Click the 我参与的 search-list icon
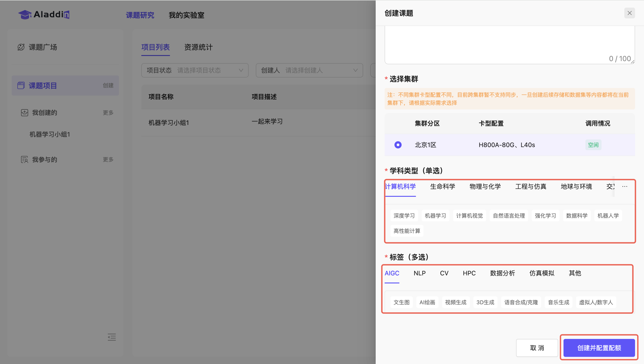644x364 pixels. tap(25, 159)
